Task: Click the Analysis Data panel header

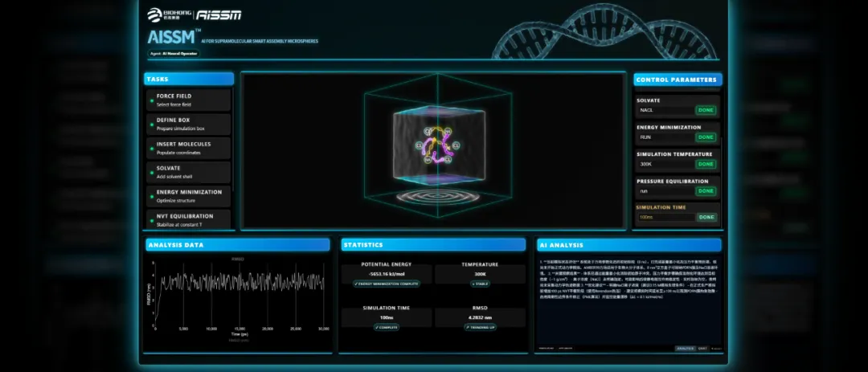Action: (237, 245)
